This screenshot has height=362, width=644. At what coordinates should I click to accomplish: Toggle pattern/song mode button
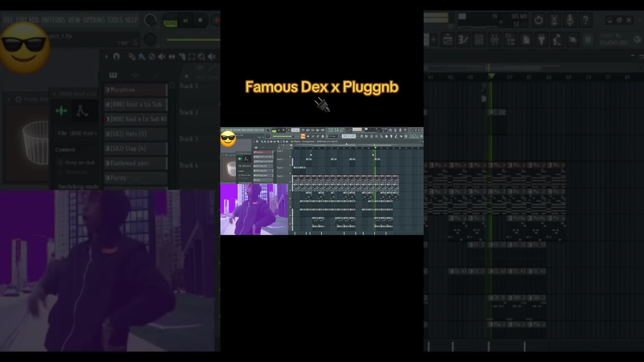click(x=274, y=131)
